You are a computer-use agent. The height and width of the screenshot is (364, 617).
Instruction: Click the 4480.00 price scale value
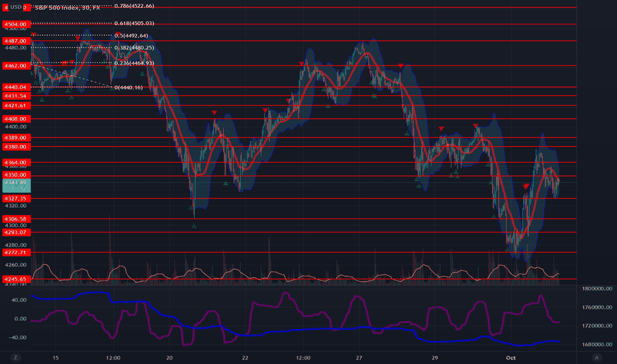click(x=16, y=48)
